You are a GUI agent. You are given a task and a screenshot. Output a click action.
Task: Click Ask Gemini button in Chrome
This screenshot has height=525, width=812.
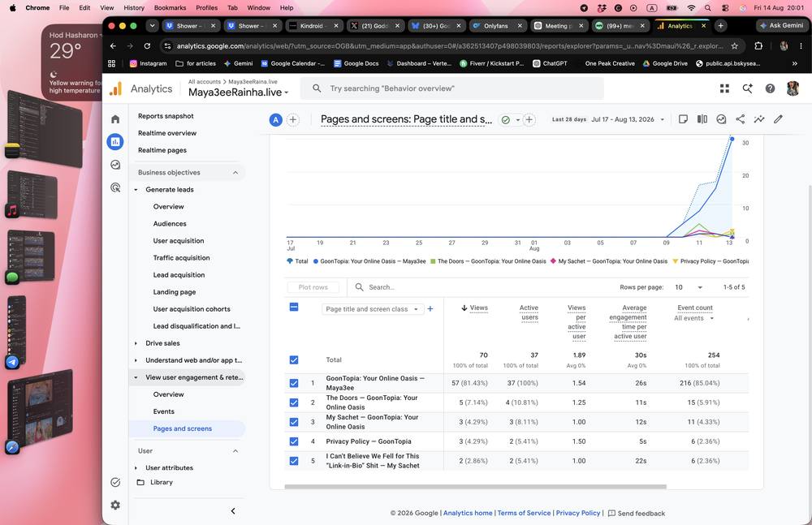[x=781, y=25]
